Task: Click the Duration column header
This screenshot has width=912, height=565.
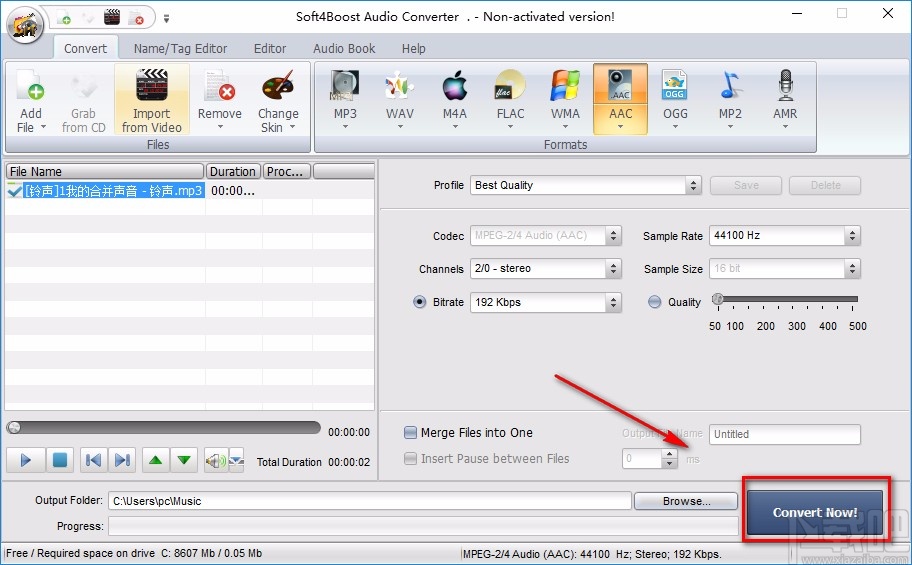Action: (x=233, y=172)
